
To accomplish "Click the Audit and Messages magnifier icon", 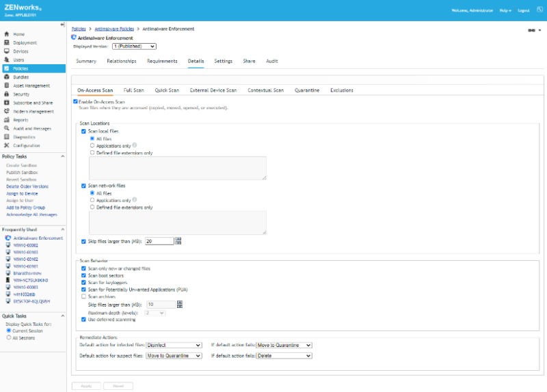I will [6, 128].
